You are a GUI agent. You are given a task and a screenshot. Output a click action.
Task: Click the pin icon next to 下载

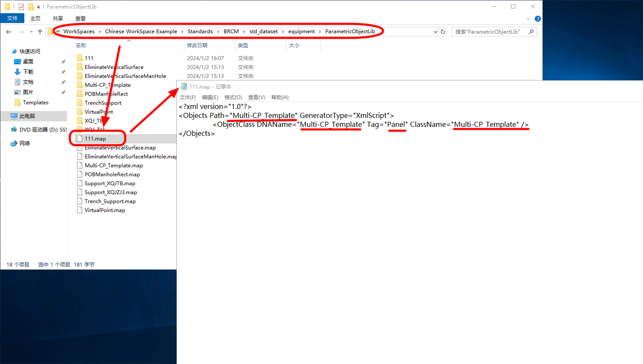[x=63, y=72]
